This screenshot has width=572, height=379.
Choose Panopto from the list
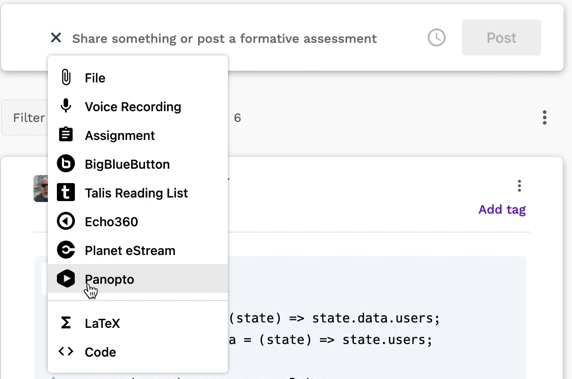pos(138,279)
